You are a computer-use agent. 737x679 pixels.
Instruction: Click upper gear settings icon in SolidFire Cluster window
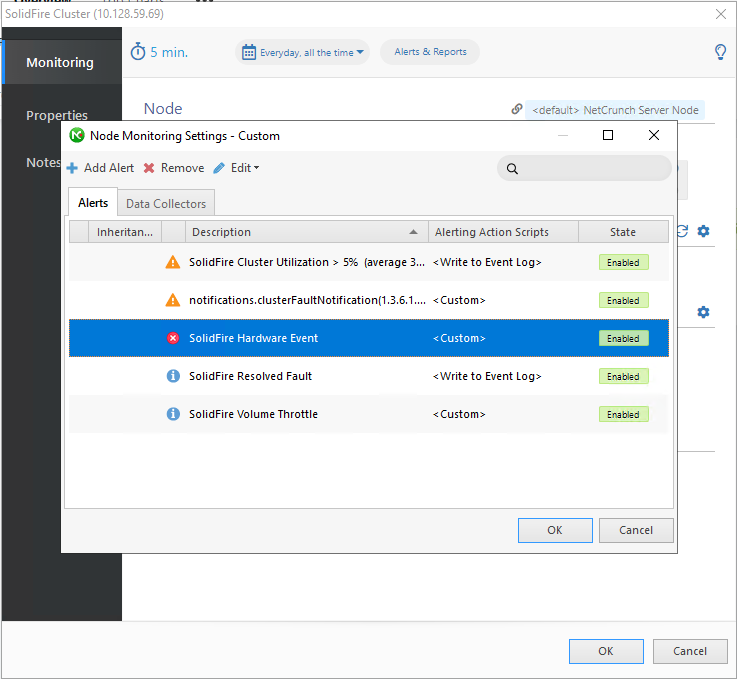703,231
